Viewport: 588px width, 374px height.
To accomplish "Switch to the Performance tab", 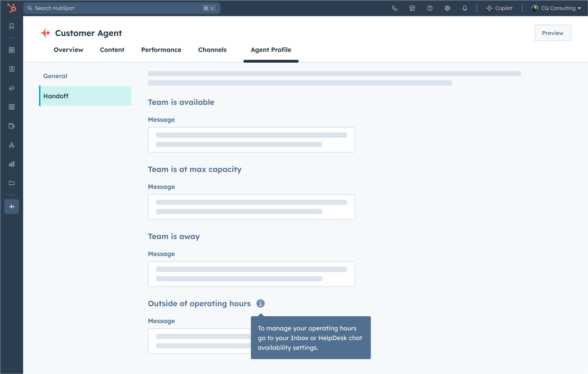I will (161, 50).
